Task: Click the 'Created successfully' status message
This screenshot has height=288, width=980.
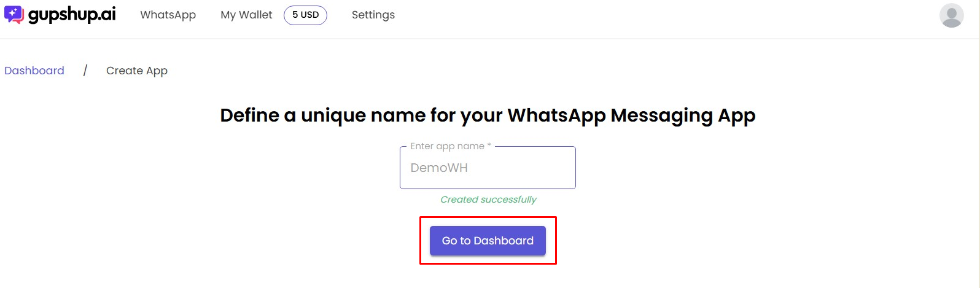Action: point(488,200)
